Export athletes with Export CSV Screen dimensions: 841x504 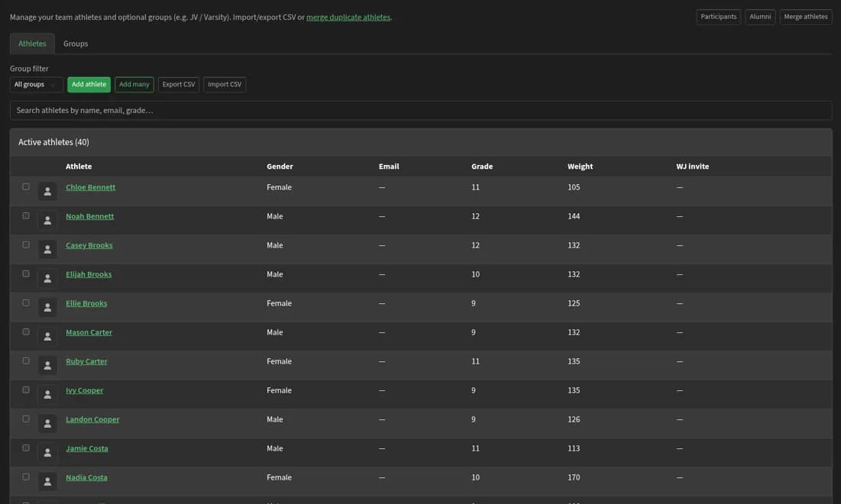[x=179, y=84]
